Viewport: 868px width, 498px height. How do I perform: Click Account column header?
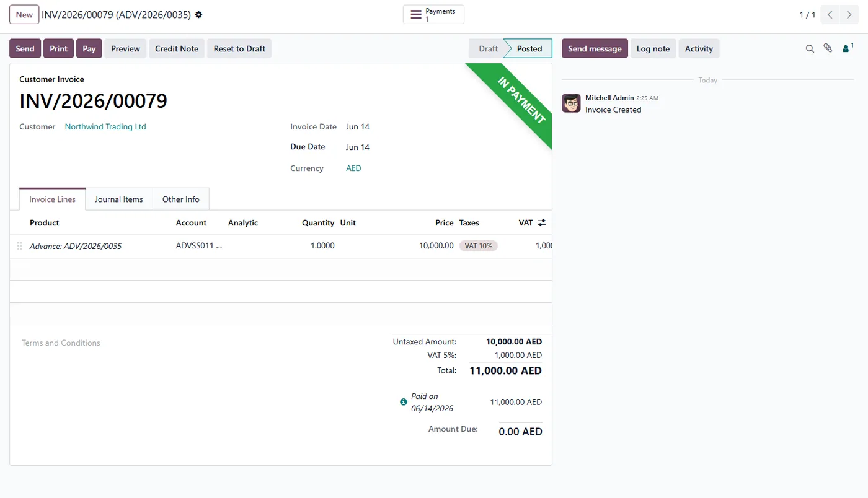[x=191, y=222]
